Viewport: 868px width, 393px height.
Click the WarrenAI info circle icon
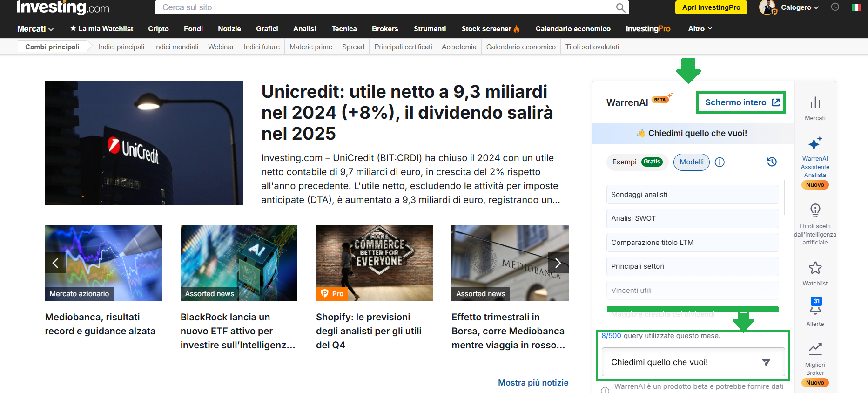click(x=720, y=162)
